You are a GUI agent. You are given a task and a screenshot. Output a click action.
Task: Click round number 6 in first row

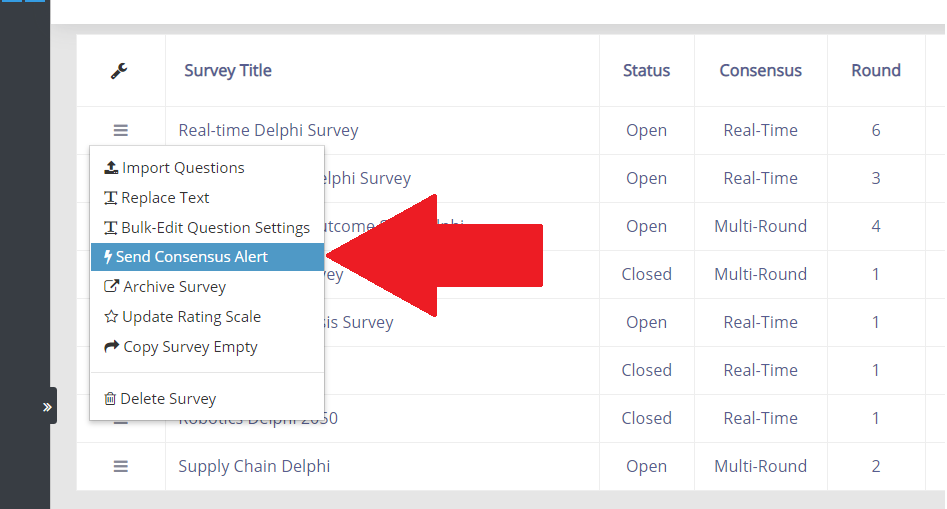(876, 130)
